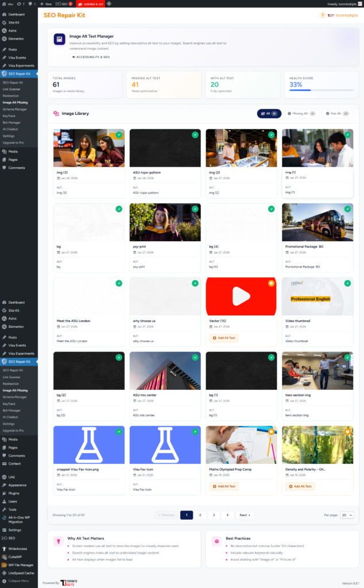Click the updates icon in admin bar
The height and width of the screenshot is (588, 364).
tap(18, 3)
